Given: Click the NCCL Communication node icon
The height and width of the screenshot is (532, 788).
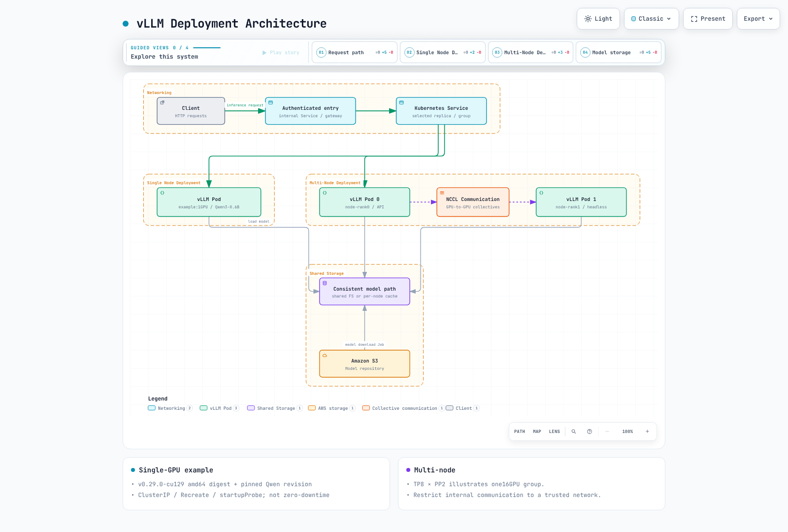Looking at the screenshot, I should coord(442,193).
